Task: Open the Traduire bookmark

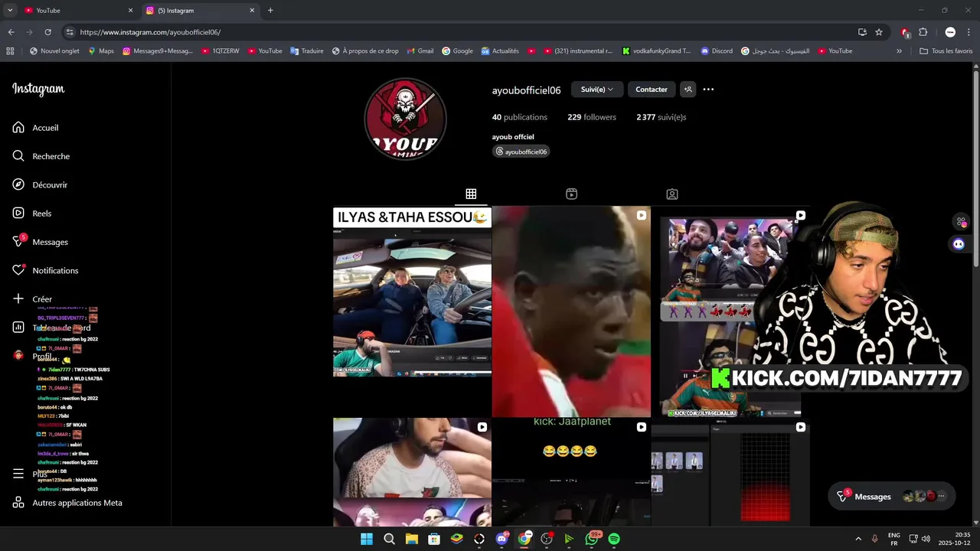Action: tap(306, 51)
